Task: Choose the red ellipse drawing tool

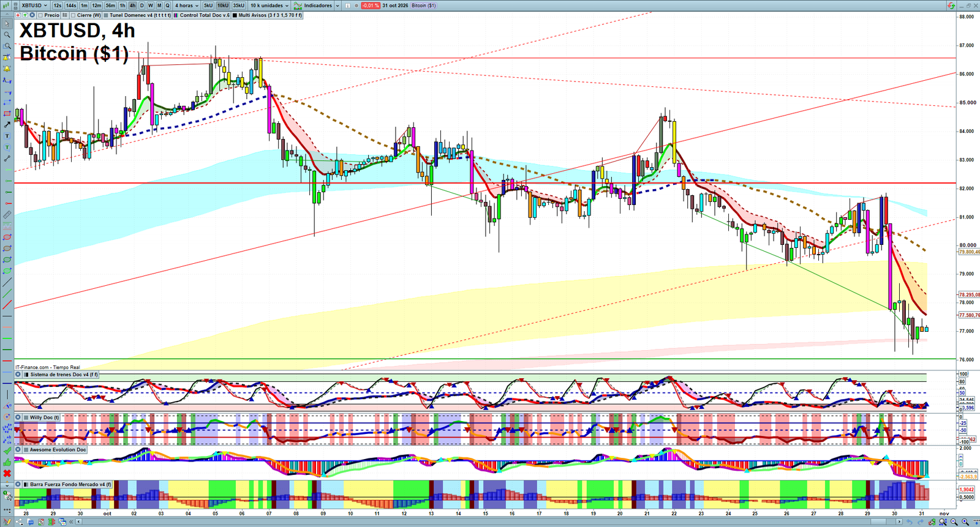Action: pos(7,237)
